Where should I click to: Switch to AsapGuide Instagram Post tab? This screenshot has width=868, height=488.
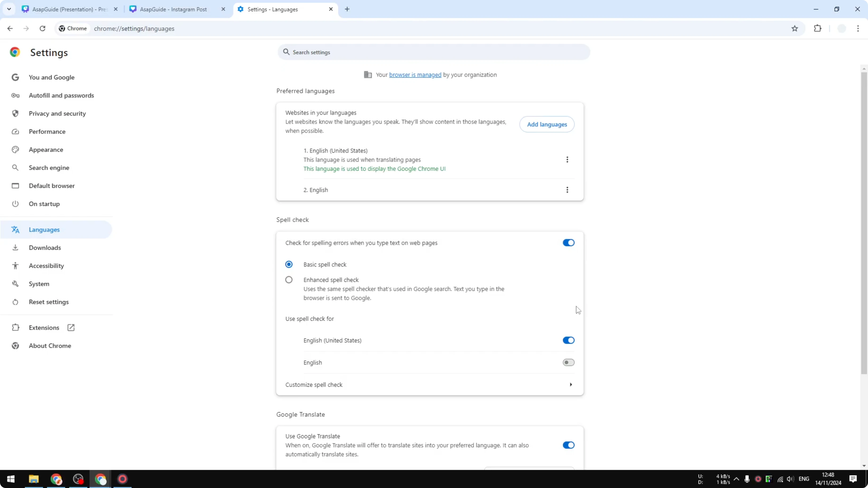point(173,9)
